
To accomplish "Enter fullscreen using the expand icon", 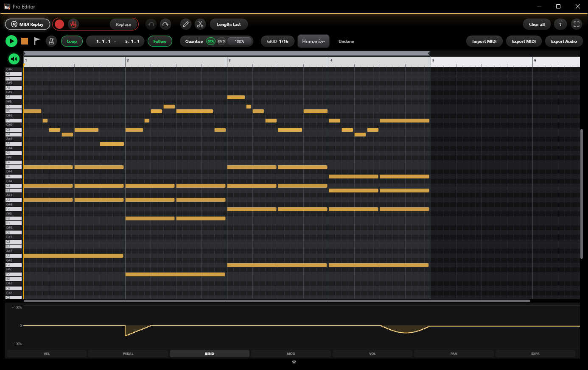I will (x=577, y=24).
